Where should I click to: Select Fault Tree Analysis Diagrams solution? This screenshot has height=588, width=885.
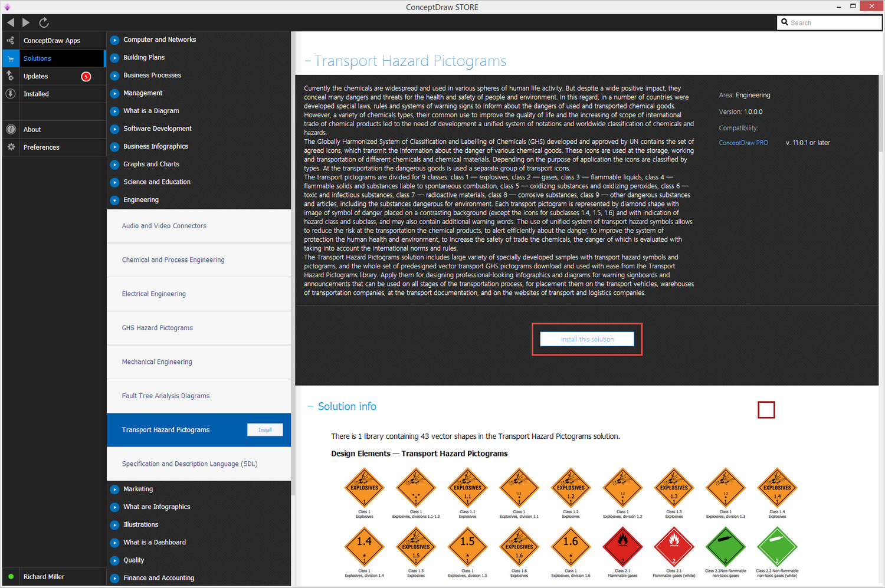(x=199, y=396)
